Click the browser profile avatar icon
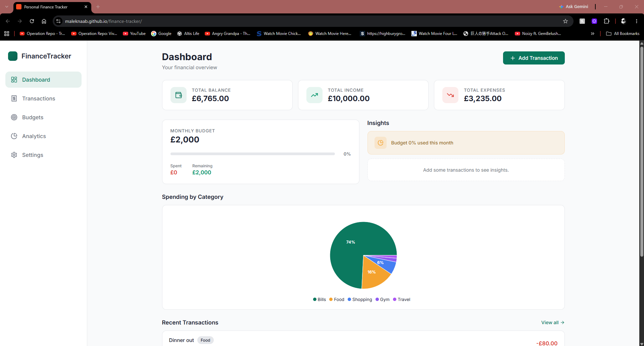Viewport: 644px width, 346px height. click(624, 21)
